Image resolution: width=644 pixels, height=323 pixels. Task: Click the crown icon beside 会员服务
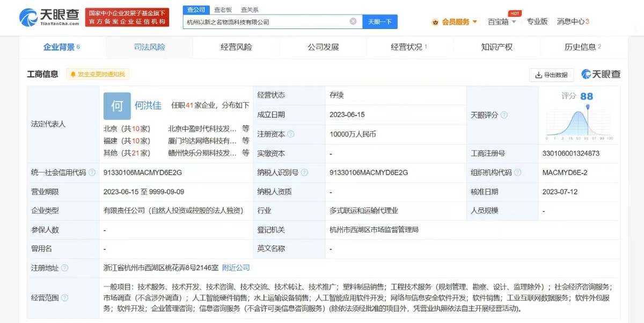[x=436, y=20]
